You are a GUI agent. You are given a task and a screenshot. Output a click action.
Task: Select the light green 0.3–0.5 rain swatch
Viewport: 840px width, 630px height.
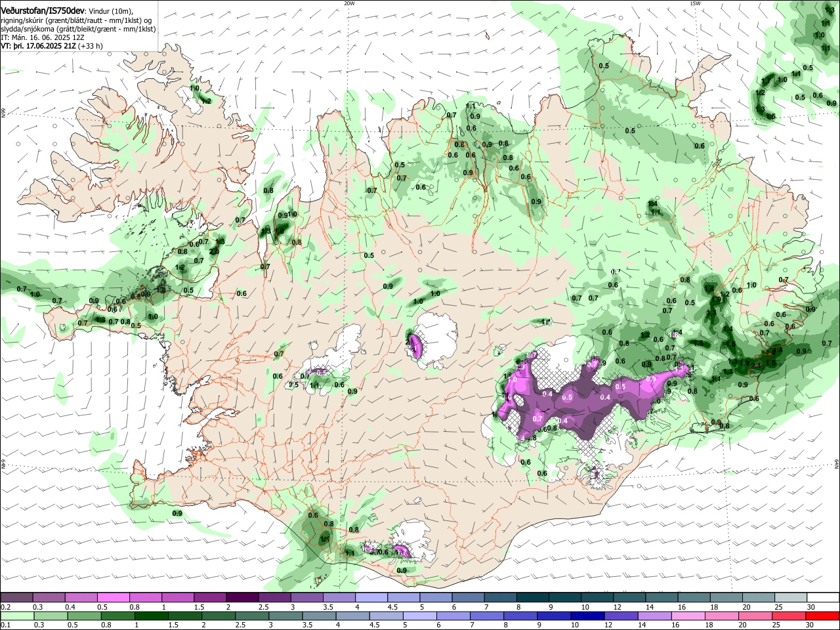[x=50, y=616]
